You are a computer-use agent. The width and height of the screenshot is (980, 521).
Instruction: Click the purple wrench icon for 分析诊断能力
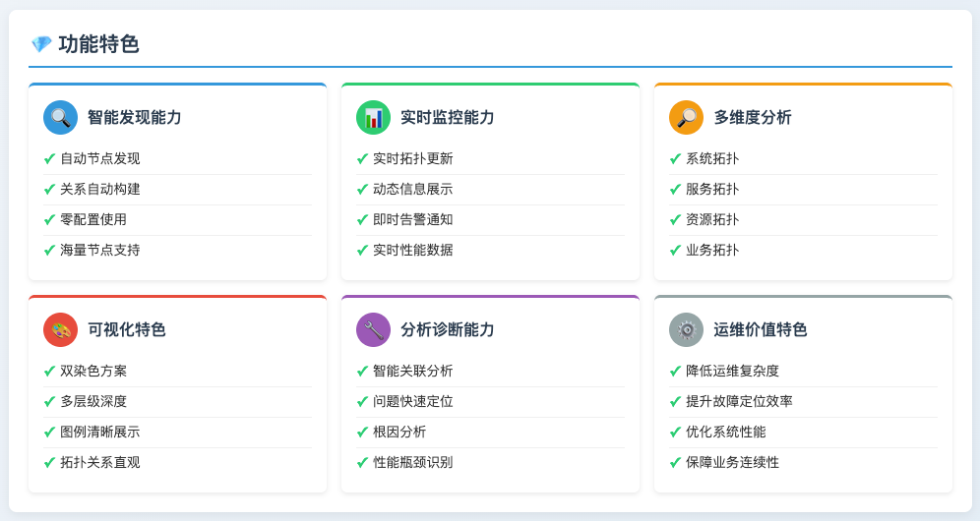pyautogui.click(x=373, y=330)
